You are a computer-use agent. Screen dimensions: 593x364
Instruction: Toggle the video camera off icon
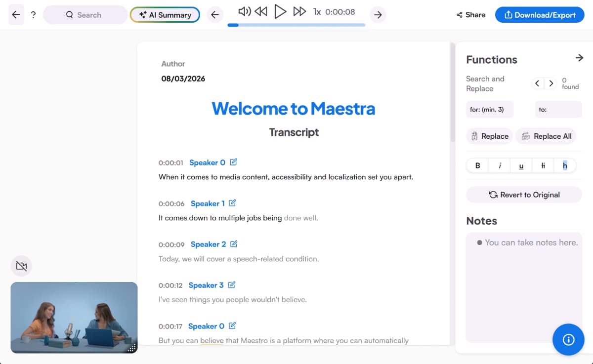pos(21,266)
